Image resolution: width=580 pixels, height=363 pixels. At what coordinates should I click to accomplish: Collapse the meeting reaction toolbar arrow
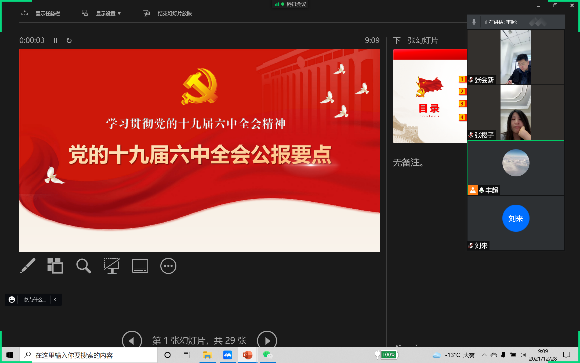(55, 299)
